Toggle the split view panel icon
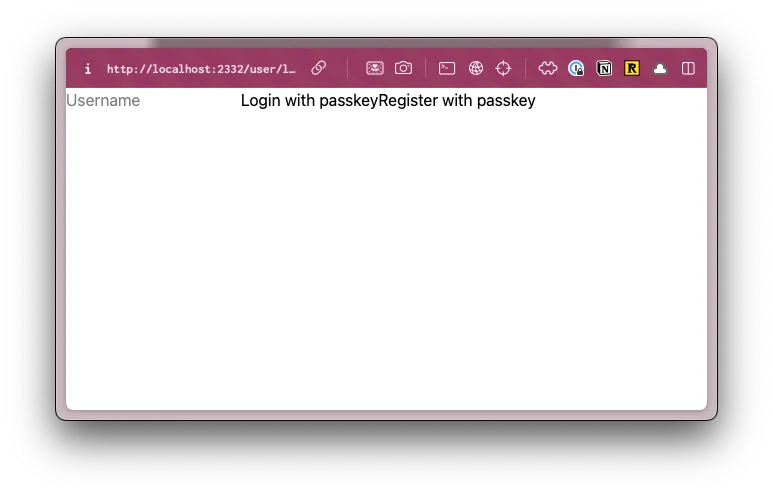This screenshot has height=494, width=773. tap(688, 68)
